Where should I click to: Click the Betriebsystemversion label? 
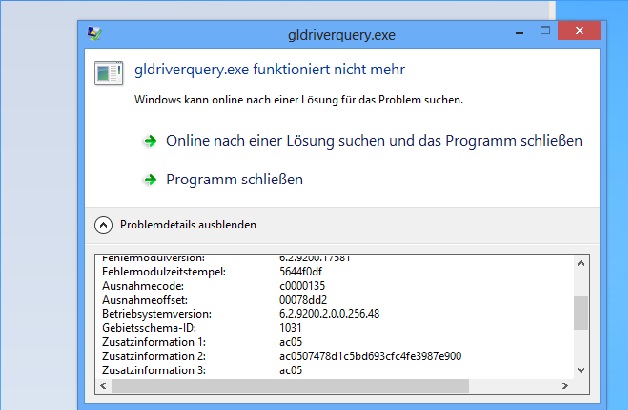[157, 314]
